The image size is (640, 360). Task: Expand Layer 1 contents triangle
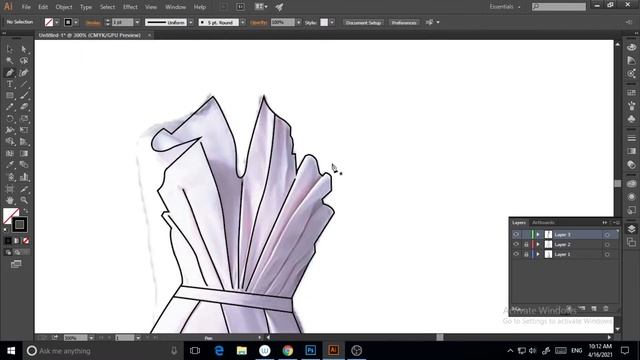tap(538, 254)
